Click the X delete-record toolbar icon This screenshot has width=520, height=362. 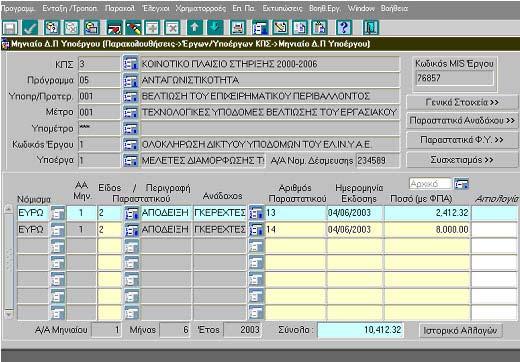(x=172, y=28)
